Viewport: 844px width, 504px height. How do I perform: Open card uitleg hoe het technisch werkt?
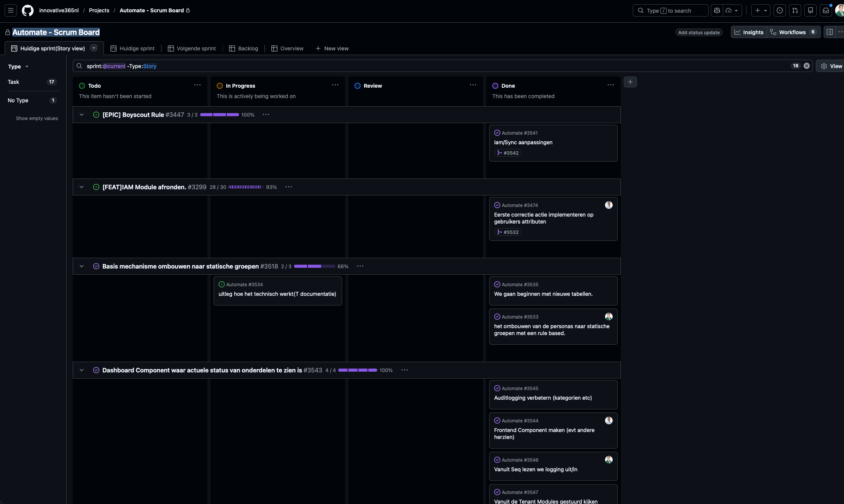277,290
